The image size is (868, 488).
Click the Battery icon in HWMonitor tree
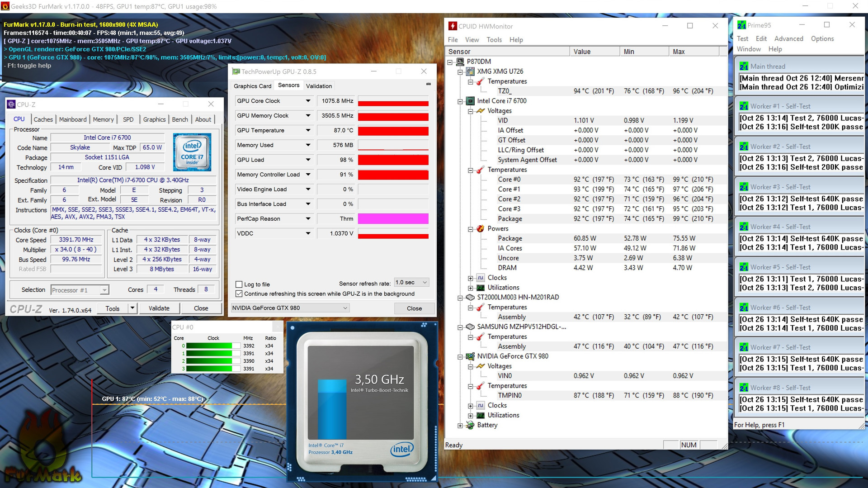[470, 425]
